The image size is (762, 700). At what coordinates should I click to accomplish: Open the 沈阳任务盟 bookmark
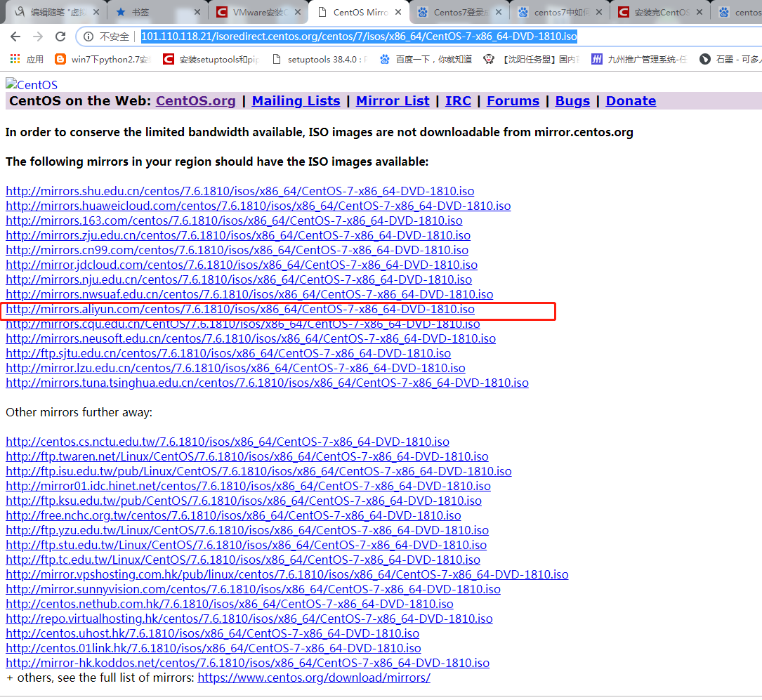pos(531,59)
